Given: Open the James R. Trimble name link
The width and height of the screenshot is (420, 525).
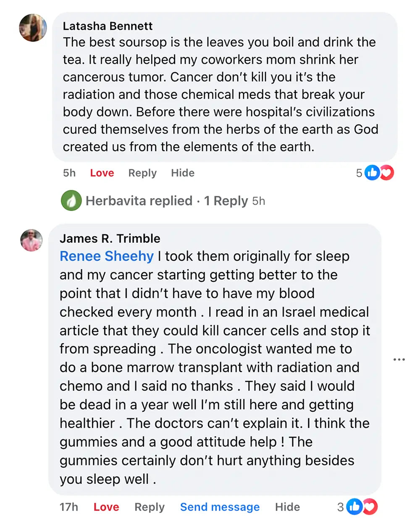Looking at the screenshot, I should tap(110, 239).
